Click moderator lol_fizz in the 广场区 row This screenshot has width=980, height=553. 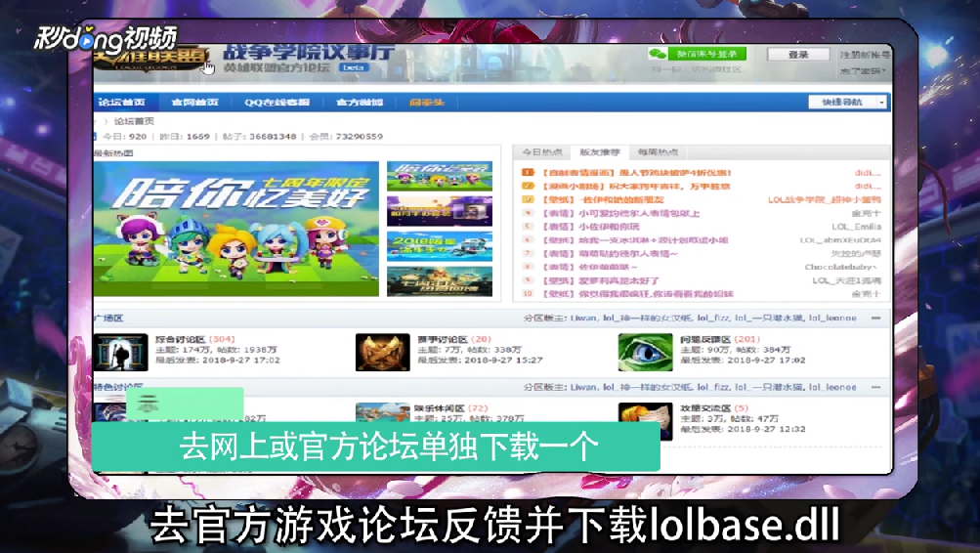point(712,319)
